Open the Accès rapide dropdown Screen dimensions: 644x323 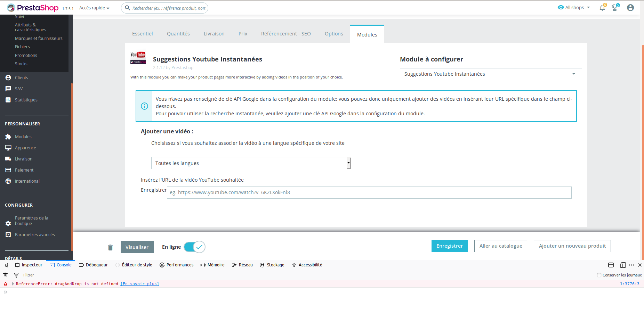click(x=94, y=8)
